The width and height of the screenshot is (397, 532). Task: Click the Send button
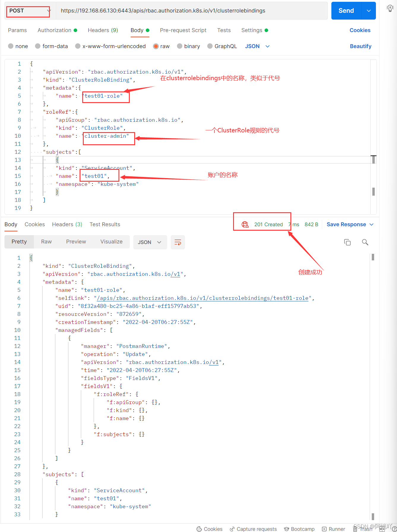coord(346,11)
